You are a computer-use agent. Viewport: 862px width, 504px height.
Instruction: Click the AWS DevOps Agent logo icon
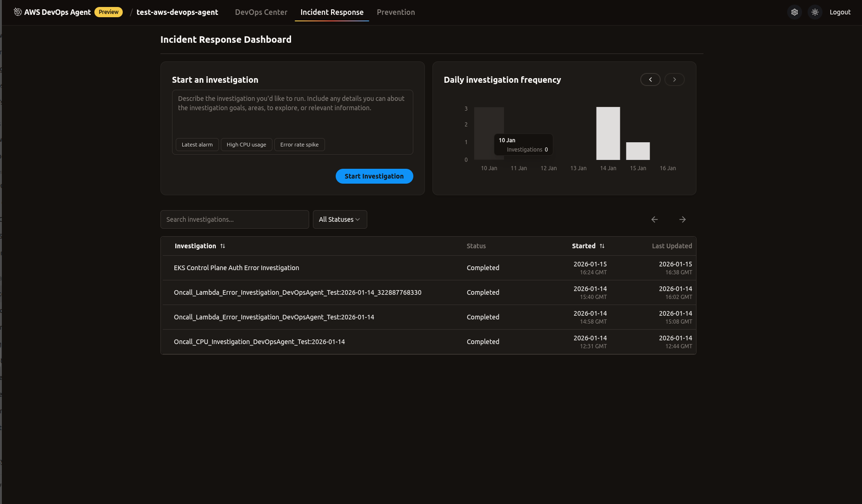tap(18, 12)
